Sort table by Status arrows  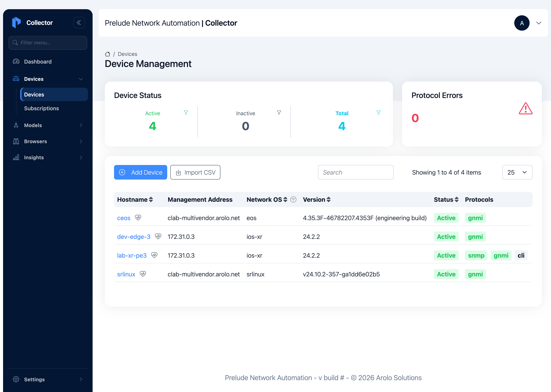pyautogui.click(x=456, y=200)
